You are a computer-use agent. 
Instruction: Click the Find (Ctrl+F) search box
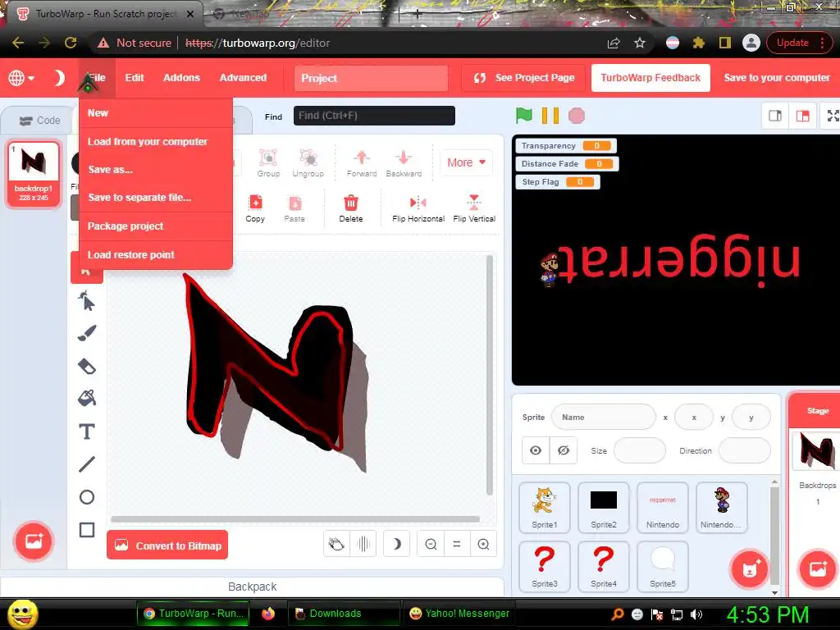[x=374, y=116]
